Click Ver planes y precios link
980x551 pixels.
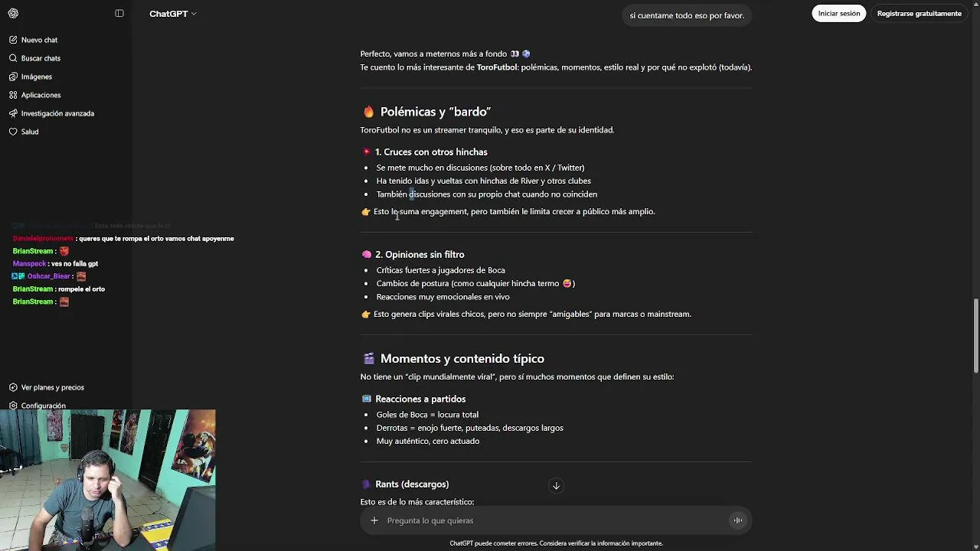[x=53, y=387]
